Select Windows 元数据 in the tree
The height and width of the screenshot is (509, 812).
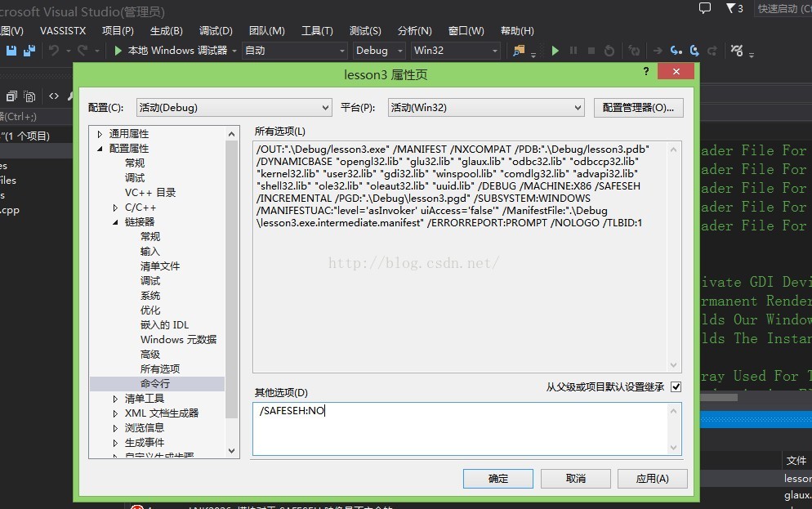coord(179,340)
